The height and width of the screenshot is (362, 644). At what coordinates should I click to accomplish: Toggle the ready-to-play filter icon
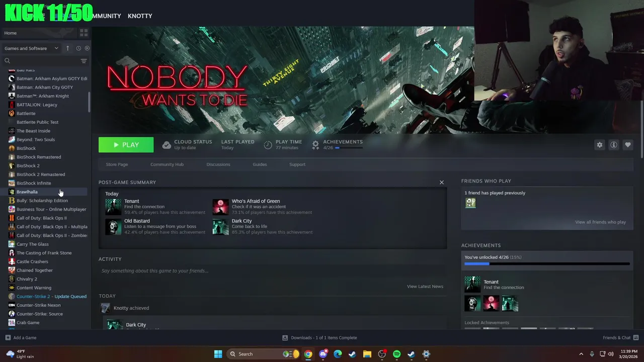pyautogui.click(x=87, y=48)
